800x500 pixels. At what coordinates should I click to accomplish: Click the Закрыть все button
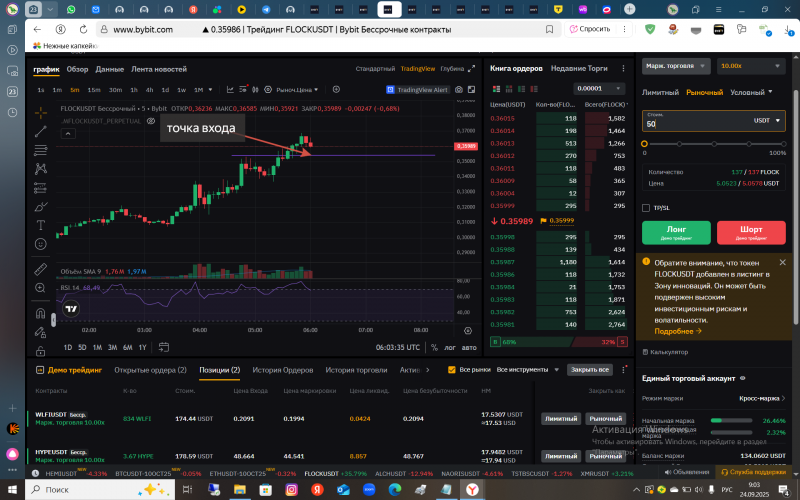[590, 369]
